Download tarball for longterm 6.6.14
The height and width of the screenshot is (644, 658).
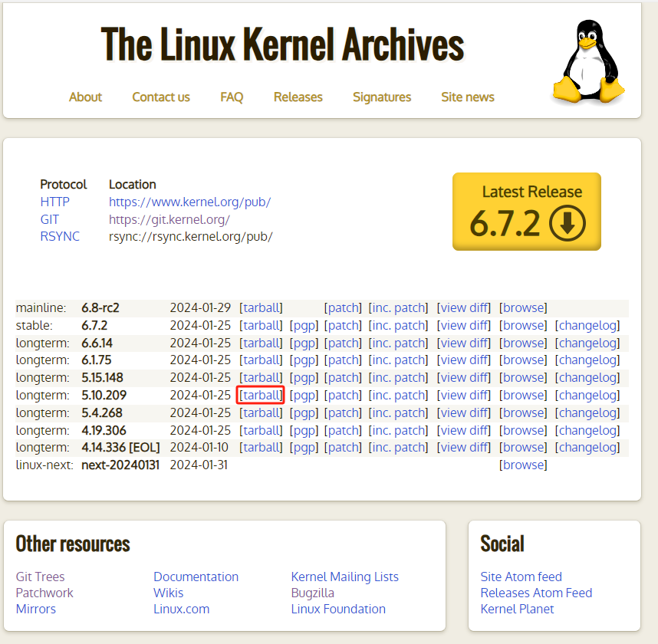261,343
